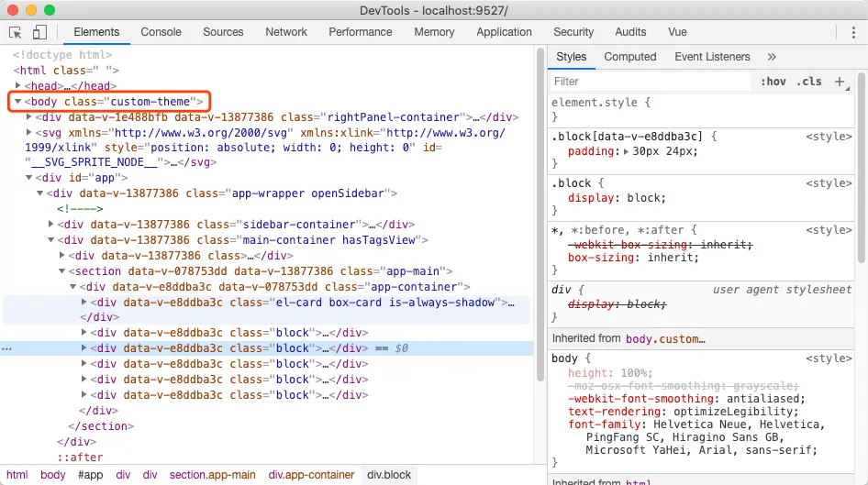Screen dimensions: 868x485
Task: Open style source link for .block[data-v-e8ddba3c]
Action: tap(829, 137)
